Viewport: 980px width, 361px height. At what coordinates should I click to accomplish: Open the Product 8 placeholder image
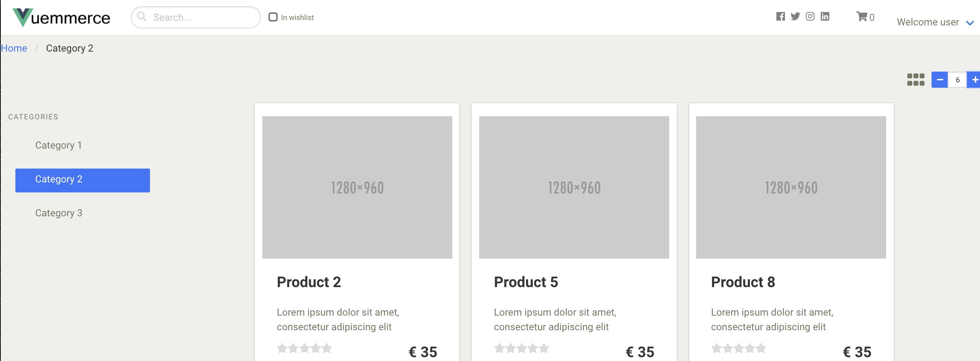(791, 187)
